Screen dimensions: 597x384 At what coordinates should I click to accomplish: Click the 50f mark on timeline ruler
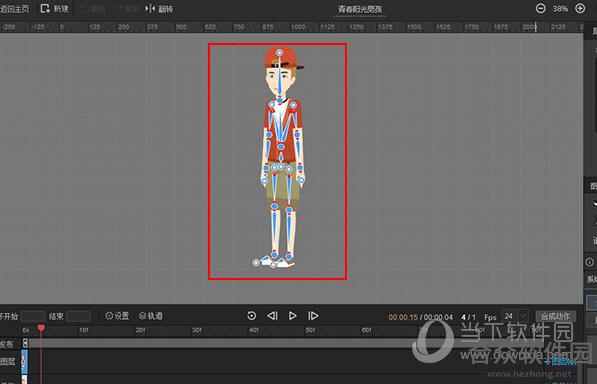310,330
